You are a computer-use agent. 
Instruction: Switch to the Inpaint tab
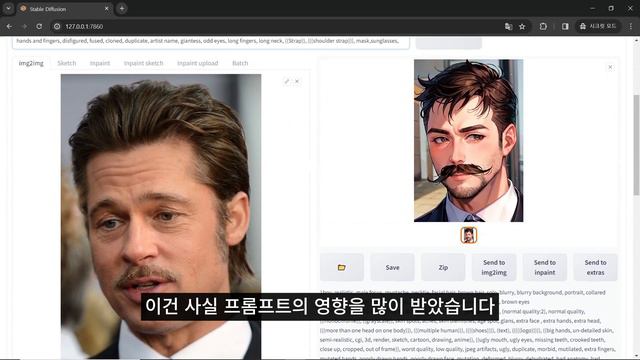tap(100, 63)
